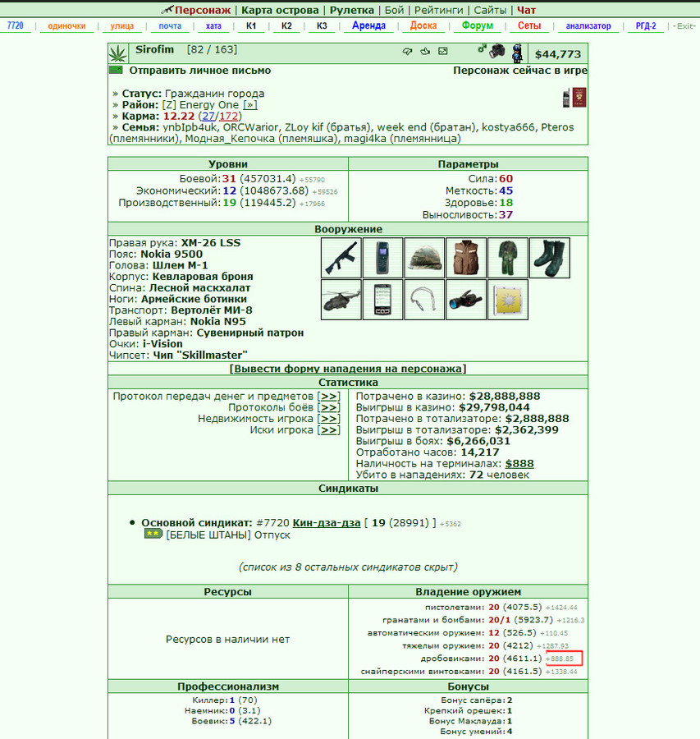Open the Кин-дза-дза syndicate link

tap(327, 523)
